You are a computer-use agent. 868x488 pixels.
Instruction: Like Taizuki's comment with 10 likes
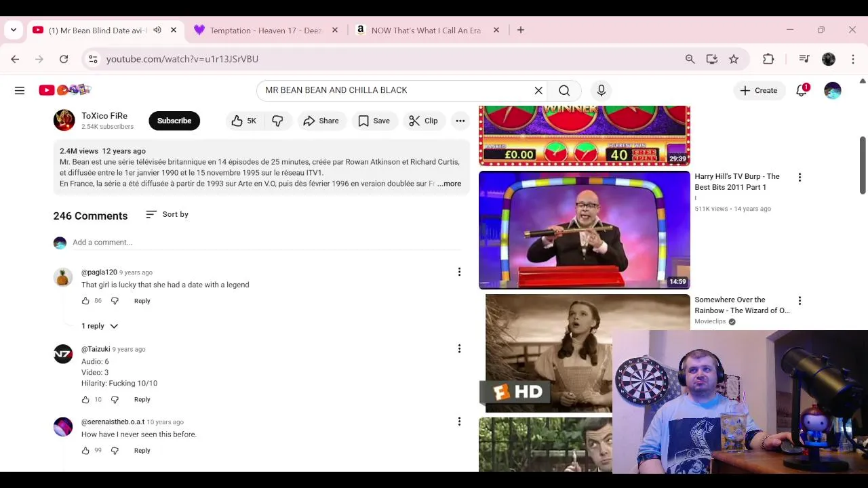click(x=85, y=400)
